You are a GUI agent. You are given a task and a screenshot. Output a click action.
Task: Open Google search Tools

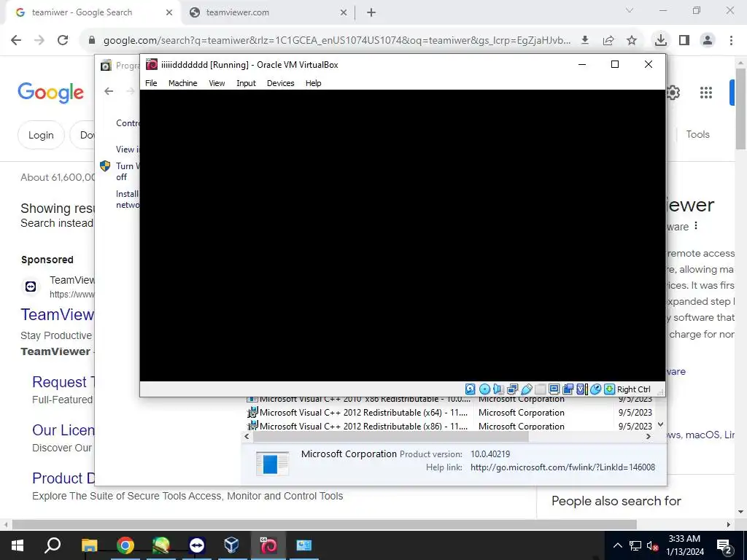[x=698, y=134]
